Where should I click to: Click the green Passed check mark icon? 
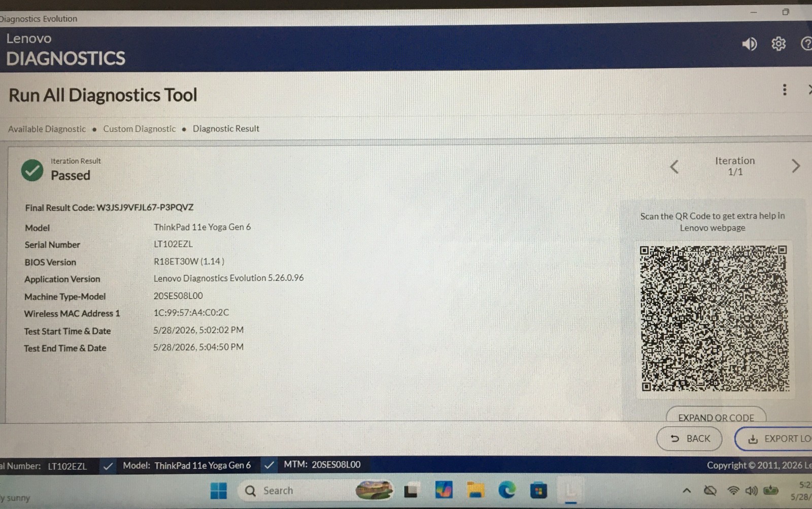(32, 170)
